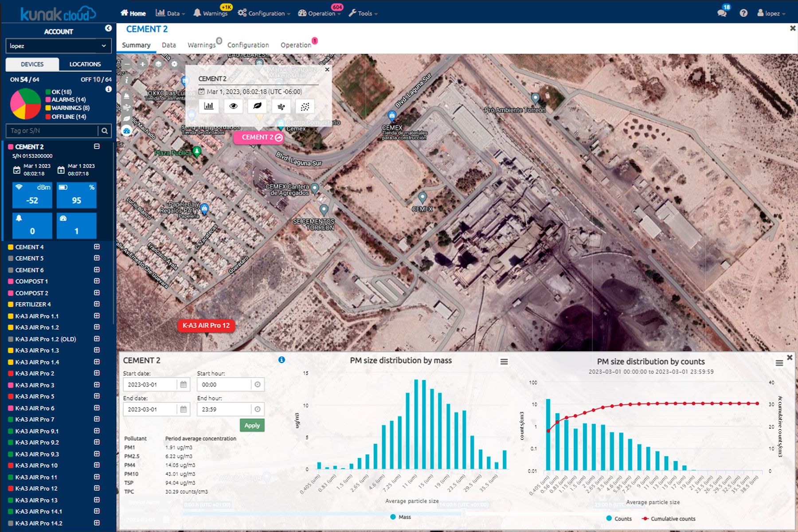Open the help question mark icon

(743, 13)
